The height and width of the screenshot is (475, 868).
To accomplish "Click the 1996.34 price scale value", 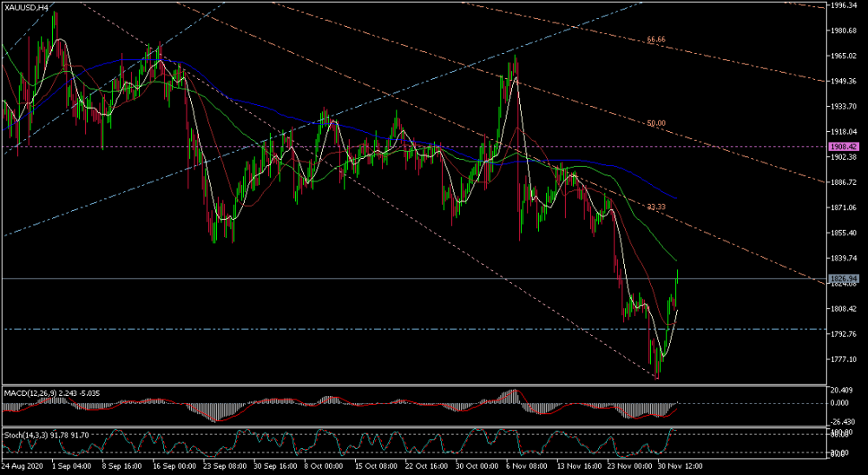I will 843,5.
